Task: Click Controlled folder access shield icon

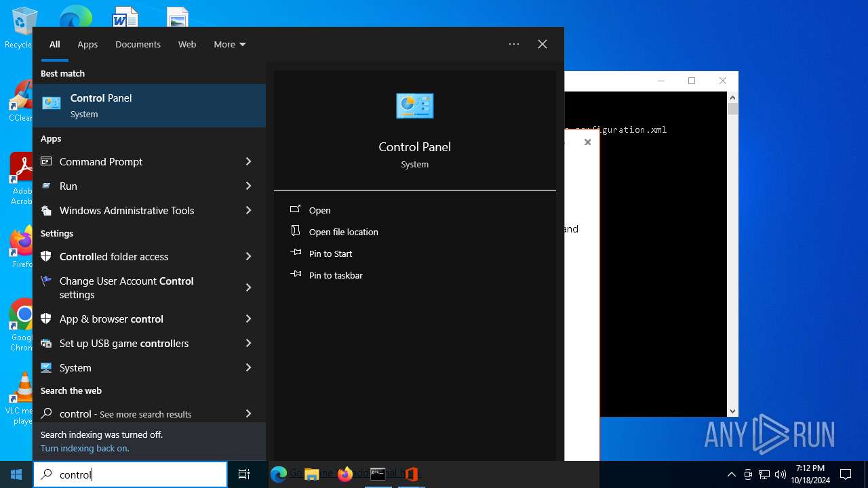Action: pos(46,256)
